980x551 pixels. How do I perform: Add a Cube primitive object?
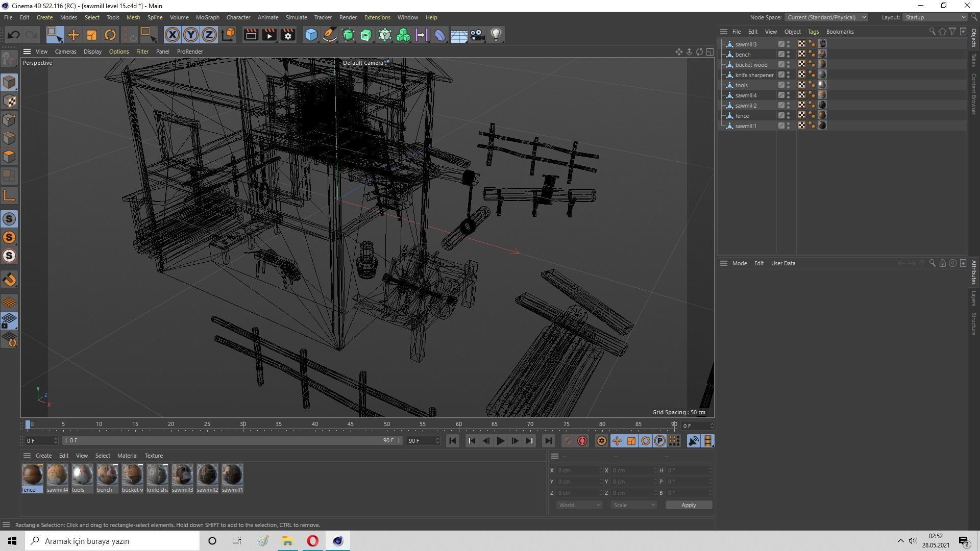(x=311, y=35)
